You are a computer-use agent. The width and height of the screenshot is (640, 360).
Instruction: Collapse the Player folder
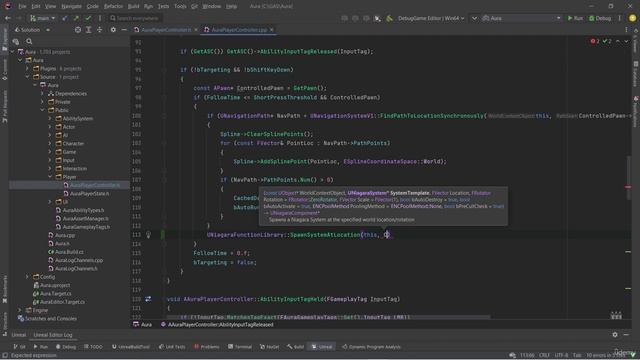click(x=50, y=177)
